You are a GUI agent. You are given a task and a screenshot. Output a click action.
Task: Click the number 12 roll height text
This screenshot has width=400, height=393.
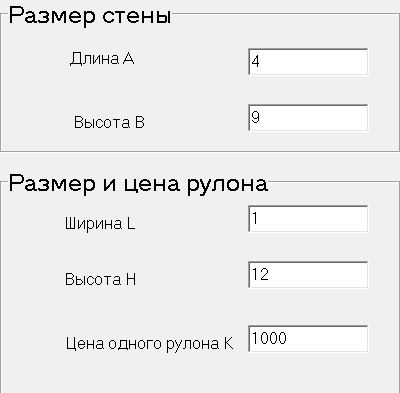(260, 274)
